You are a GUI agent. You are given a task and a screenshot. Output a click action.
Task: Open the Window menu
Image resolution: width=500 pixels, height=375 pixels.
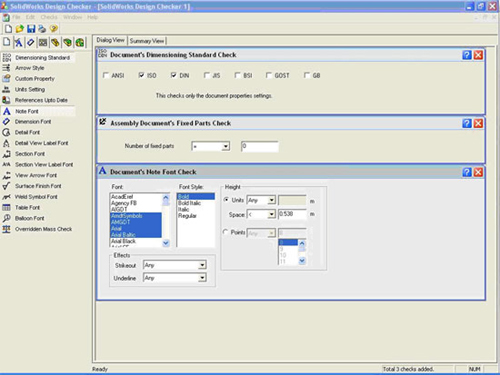(72, 17)
